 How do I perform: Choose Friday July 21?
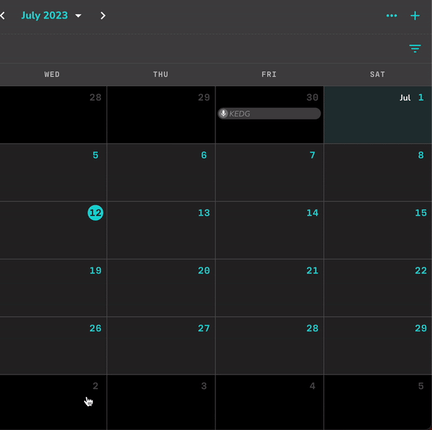tap(269, 288)
